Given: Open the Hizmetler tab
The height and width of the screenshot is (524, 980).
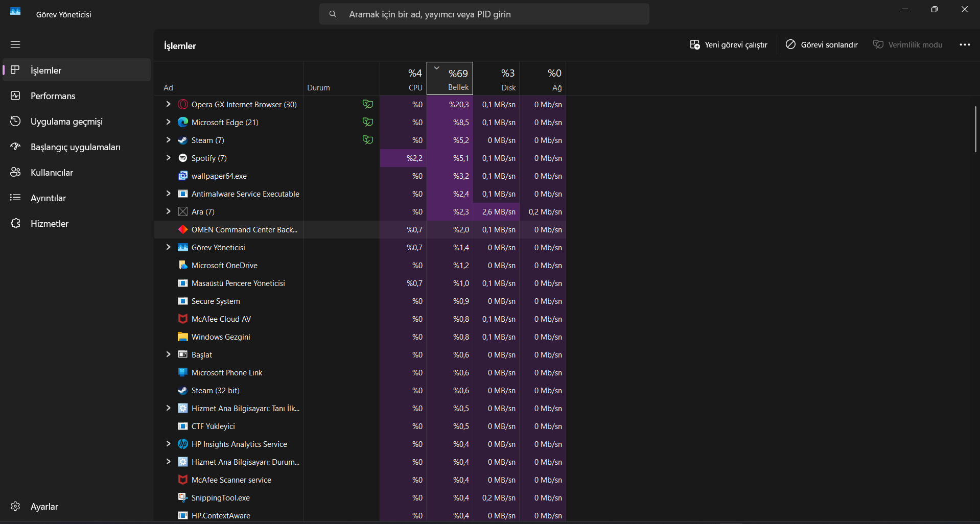Looking at the screenshot, I should (x=77, y=223).
